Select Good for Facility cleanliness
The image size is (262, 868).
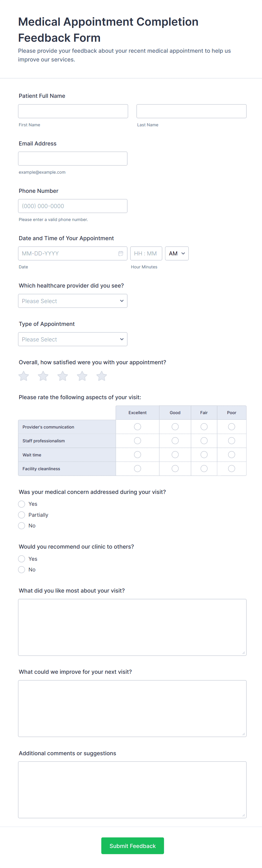coord(175,468)
